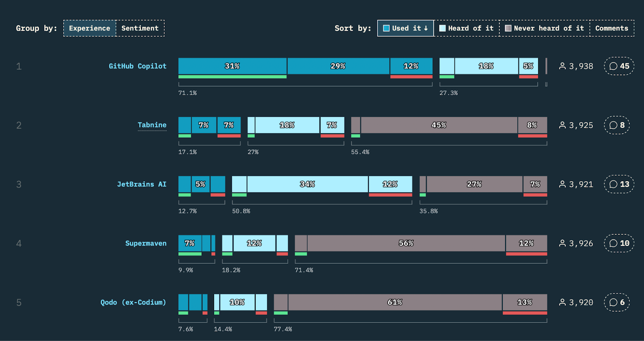Click Supermaven's 56% never-heard segment
The height and width of the screenshot is (341, 644).
[x=406, y=243]
